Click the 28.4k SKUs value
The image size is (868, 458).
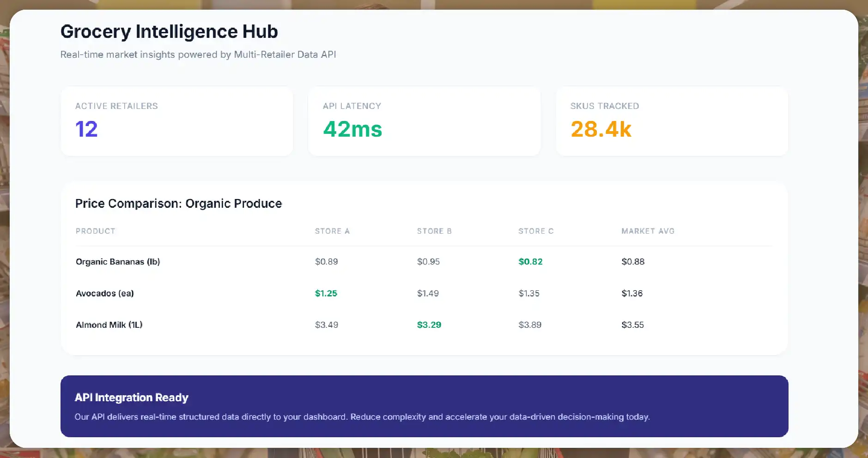(x=601, y=129)
